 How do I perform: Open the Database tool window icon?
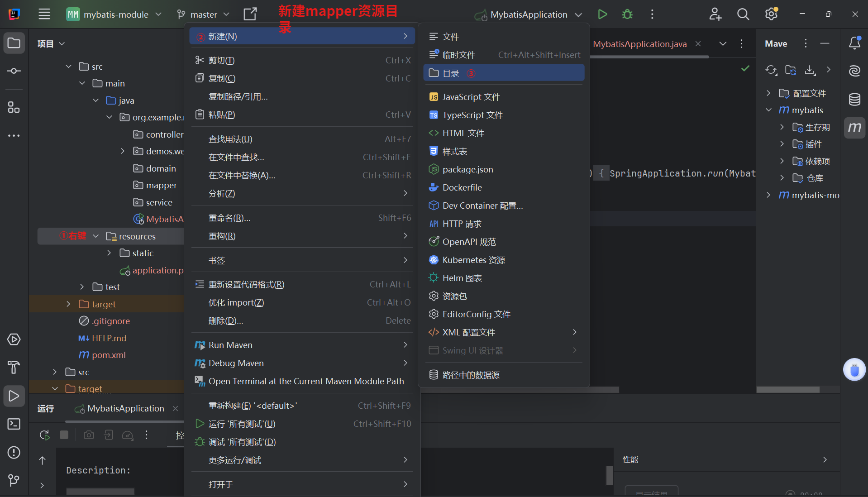(x=854, y=99)
